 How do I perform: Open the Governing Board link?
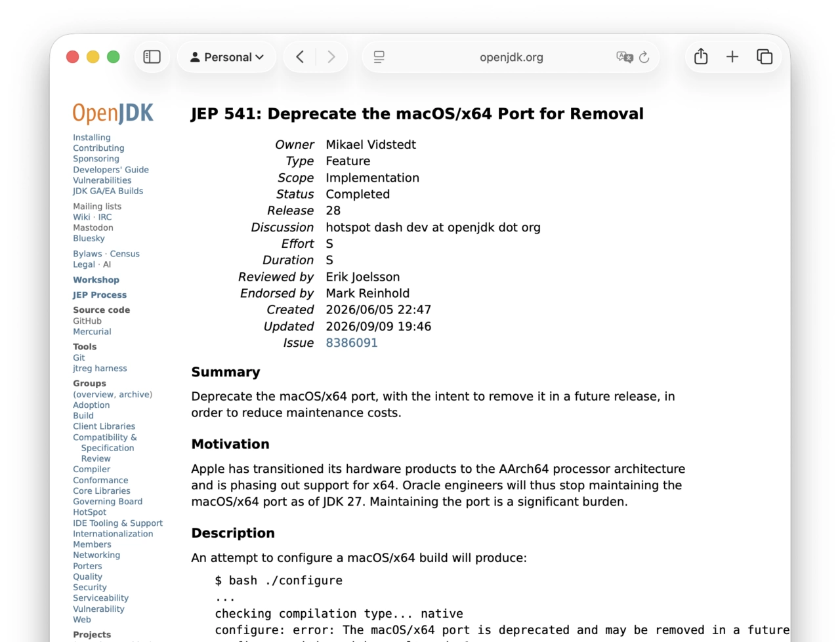pyautogui.click(x=108, y=502)
